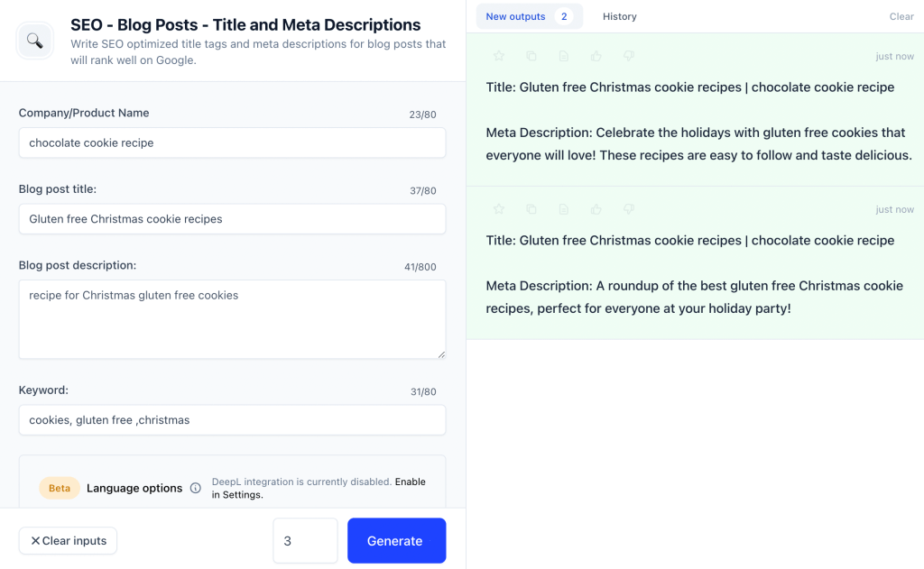
Task: Open the document view of the first output
Action: click(x=564, y=56)
